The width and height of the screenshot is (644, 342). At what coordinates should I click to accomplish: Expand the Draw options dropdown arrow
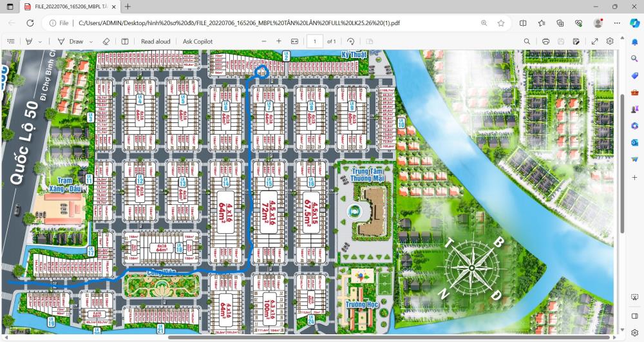(90, 41)
